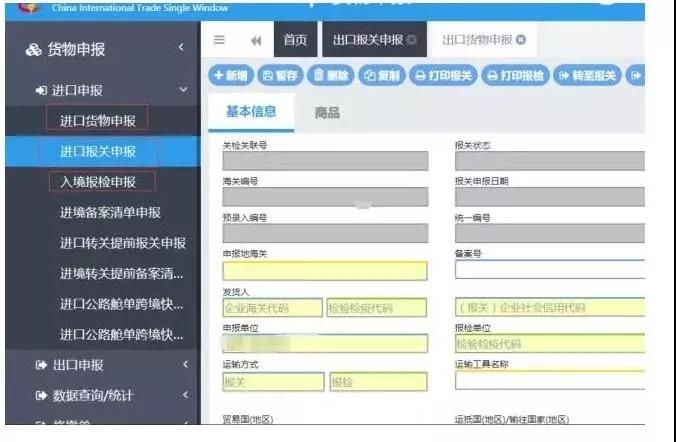Click the 暂存 save button
The width and height of the screenshot is (676, 442).
click(x=280, y=75)
